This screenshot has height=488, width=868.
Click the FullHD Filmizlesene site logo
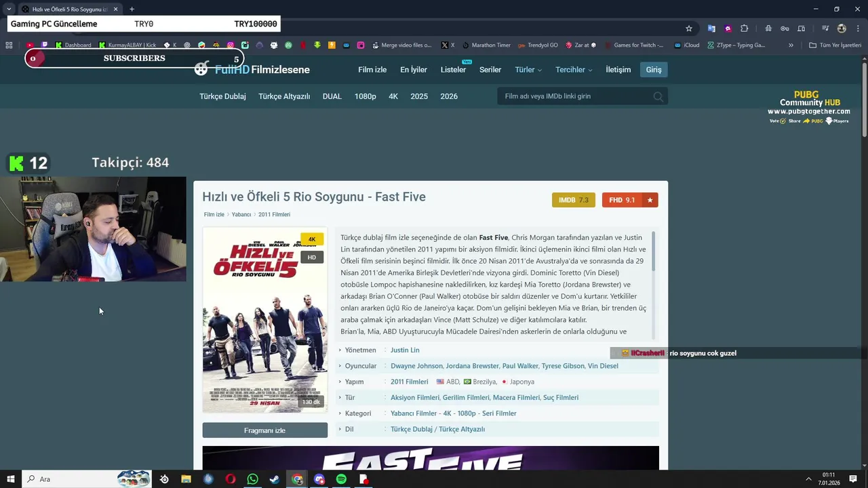pyautogui.click(x=252, y=69)
